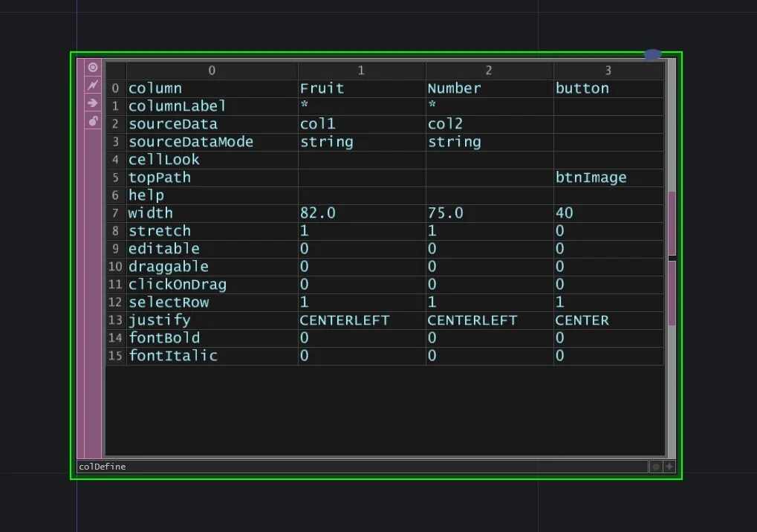The width and height of the screenshot is (757, 532).
Task: Toggle the viewer flag circle icon on colDefine
Action: coord(93,68)
